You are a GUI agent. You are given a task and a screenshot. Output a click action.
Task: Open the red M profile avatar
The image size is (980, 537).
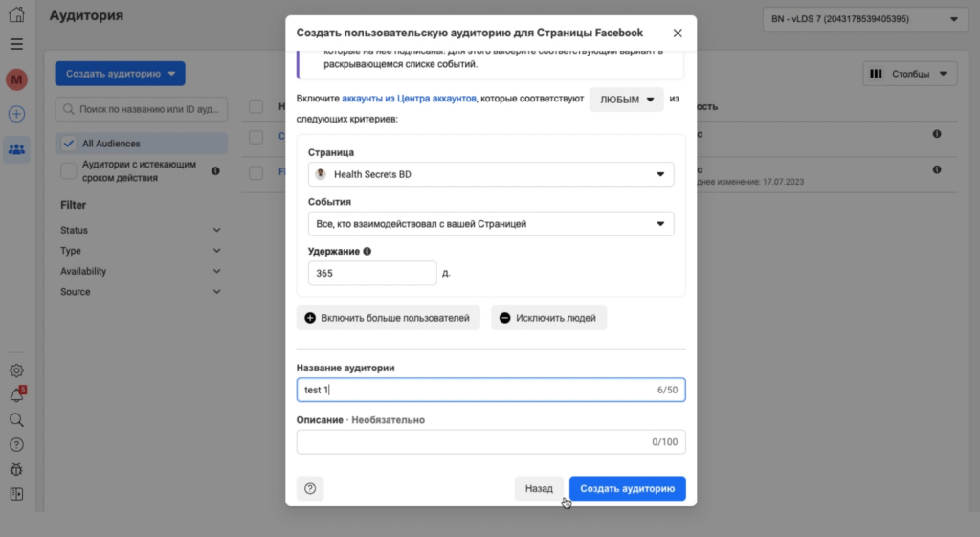pos(17,79)
